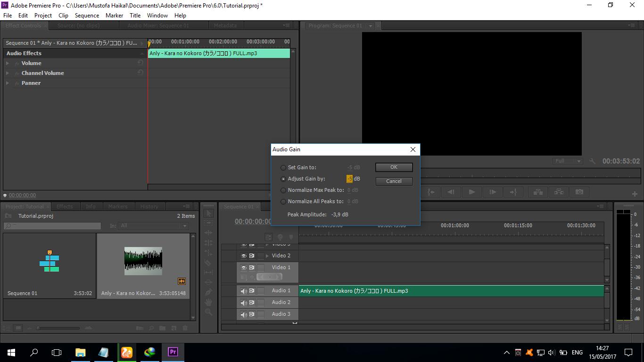Switch to the Effects tab
This screenshot has height=362, width=644.
[65, 206]
